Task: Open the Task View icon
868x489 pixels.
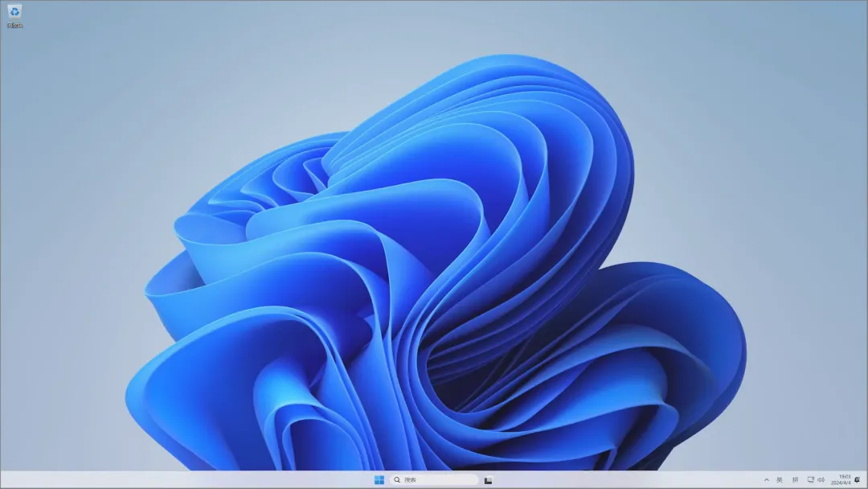Action: 489,480
